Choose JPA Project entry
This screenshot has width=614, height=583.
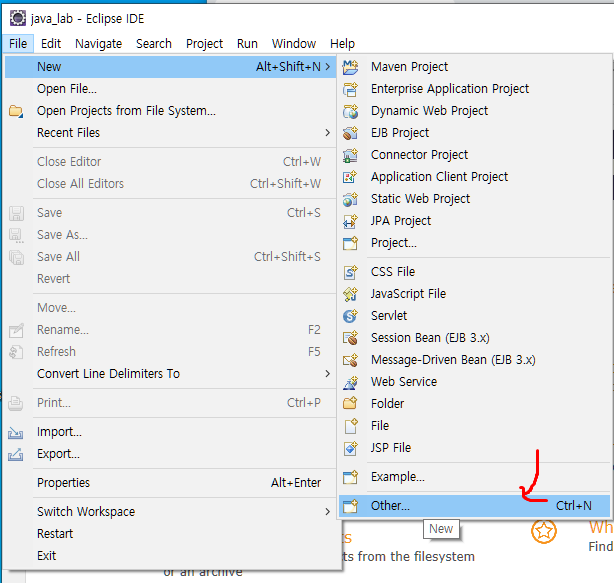(475, 221)
